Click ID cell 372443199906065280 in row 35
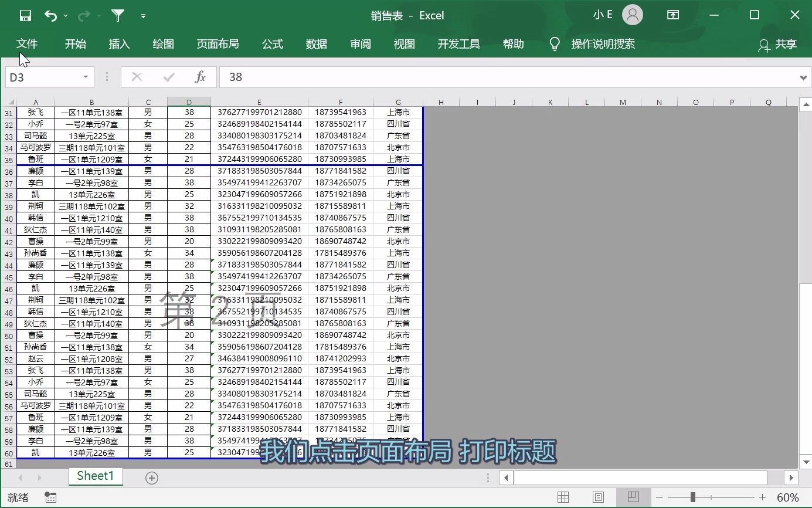This screenshot has width=812, height=508. [259, 159]
